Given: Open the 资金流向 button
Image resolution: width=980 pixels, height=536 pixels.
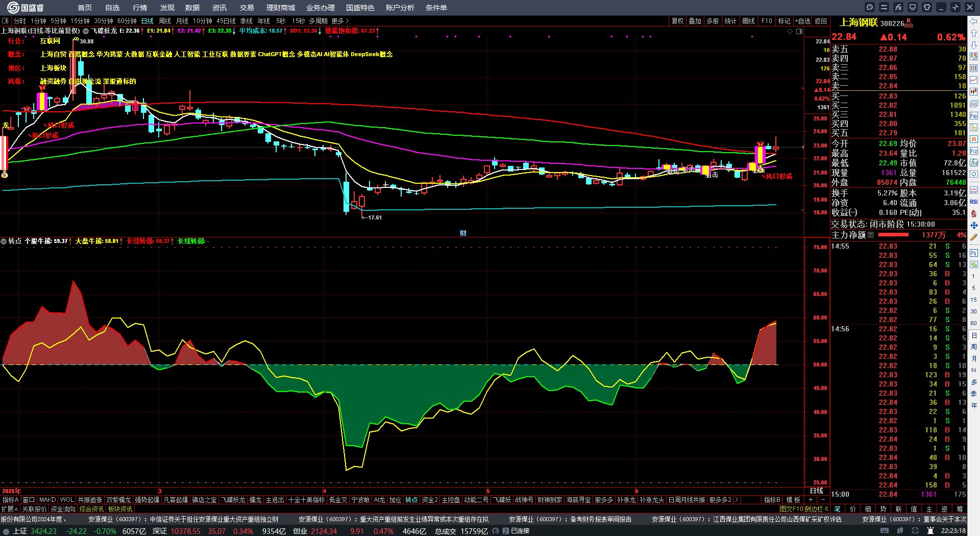Looking at the screenshot, I should click(63, 509).
